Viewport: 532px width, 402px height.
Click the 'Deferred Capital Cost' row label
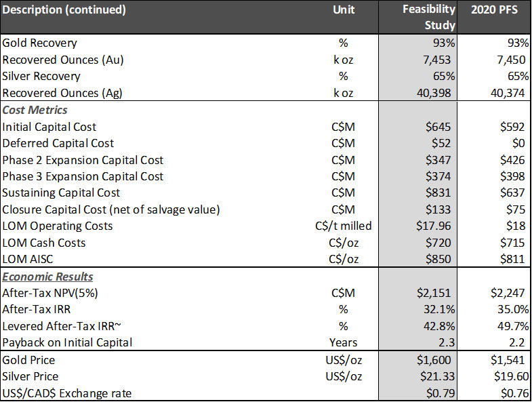click(x=58, y=143)
